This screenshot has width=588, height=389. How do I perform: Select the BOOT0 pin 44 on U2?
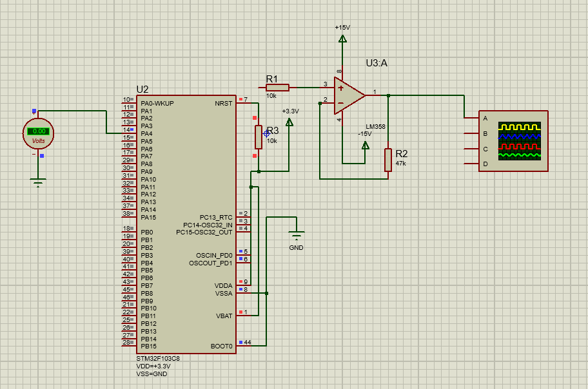[x=242, y=346]
